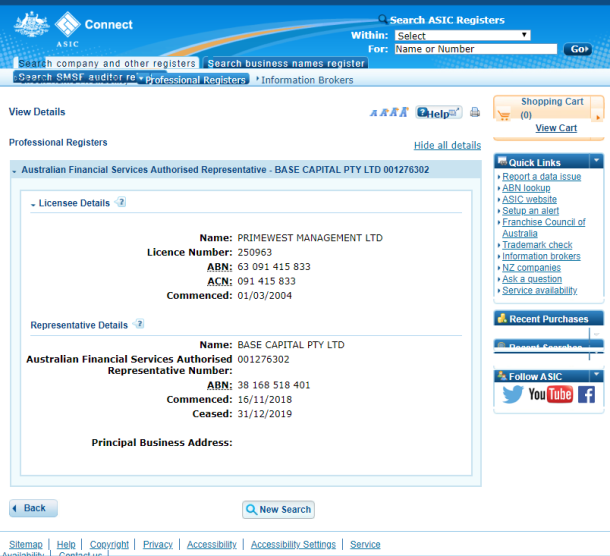610x556 pixels.
Task: Open Information Brokers menu item
Action: pyautogui.click(x=307, y=80)
